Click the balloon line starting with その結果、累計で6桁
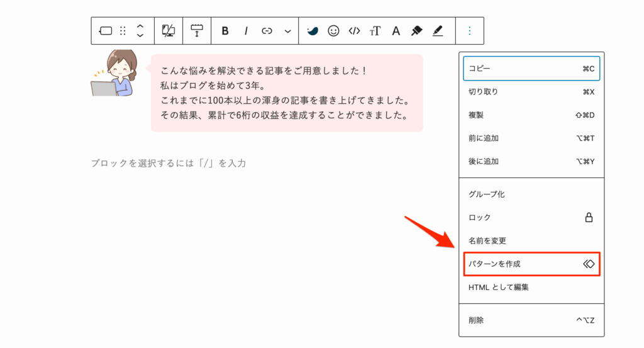Image resolution: width=644 pixels, height=348 pixels. [285, 115]
